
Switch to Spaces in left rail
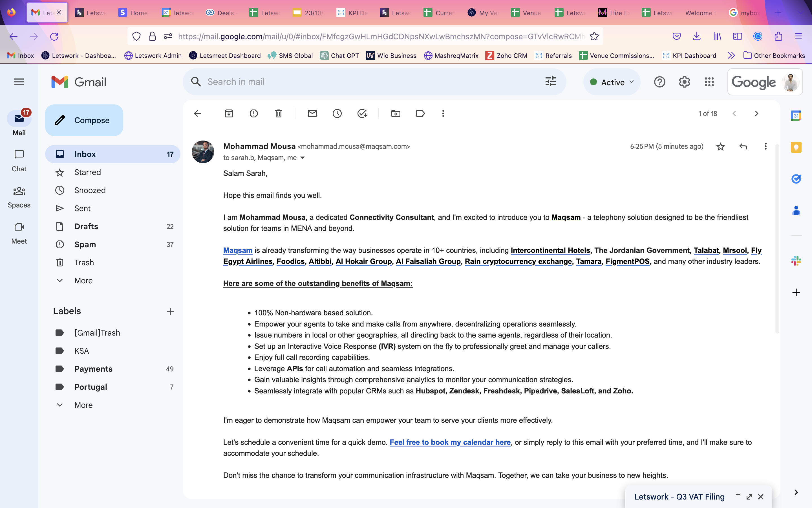19,197
